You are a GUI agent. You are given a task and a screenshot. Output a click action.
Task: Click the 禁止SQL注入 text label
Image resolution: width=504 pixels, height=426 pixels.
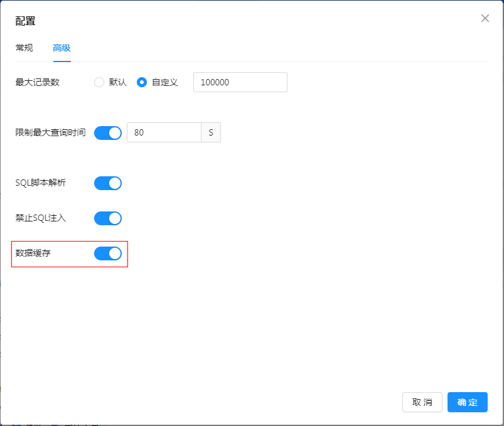coord(40,218)
